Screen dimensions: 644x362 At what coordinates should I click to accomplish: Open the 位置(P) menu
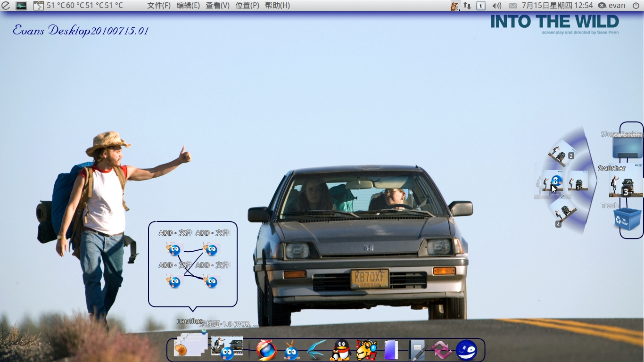pyautogui.click(x=247, y=6)
